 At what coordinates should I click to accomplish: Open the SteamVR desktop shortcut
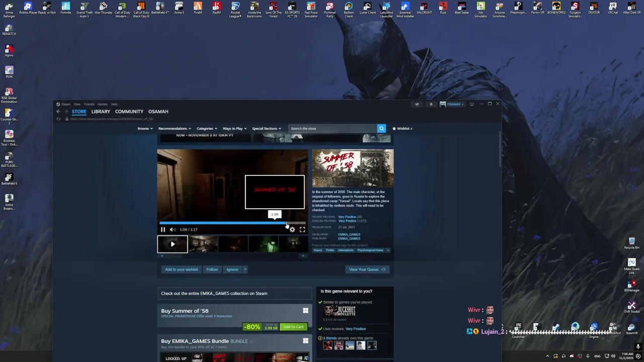631,329
